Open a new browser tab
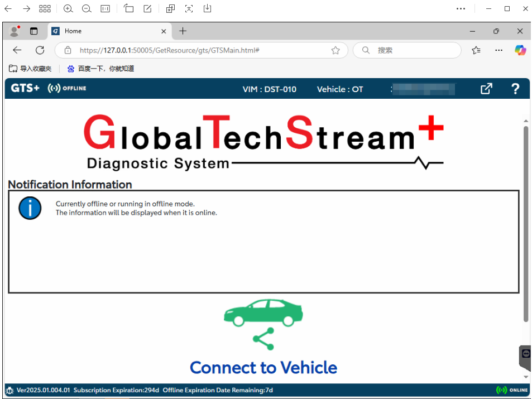The height and width of the screenshot is (399, 532). coord(183,31)
